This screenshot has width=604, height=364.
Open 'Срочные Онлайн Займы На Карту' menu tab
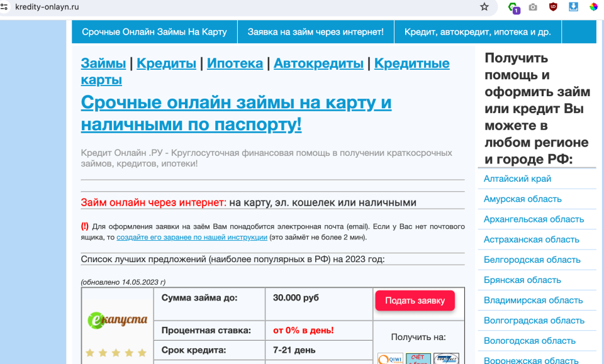[155, 32]
